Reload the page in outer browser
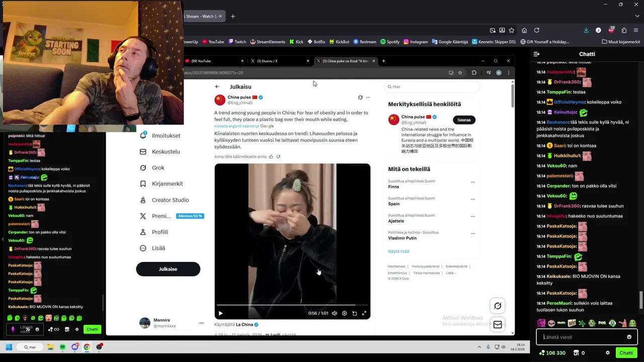Image resolution: width=644 pixels, height=362 pixels. (537, 30)
